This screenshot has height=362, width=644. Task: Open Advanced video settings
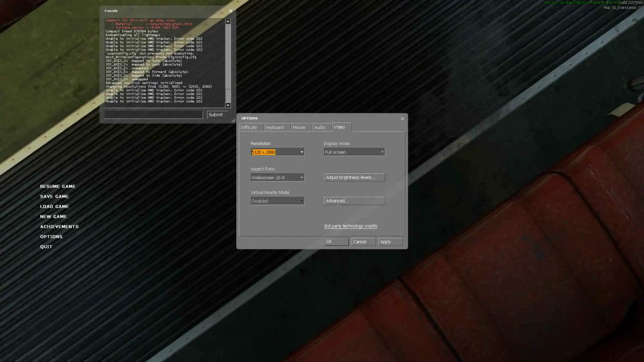(x=354, y=201)
